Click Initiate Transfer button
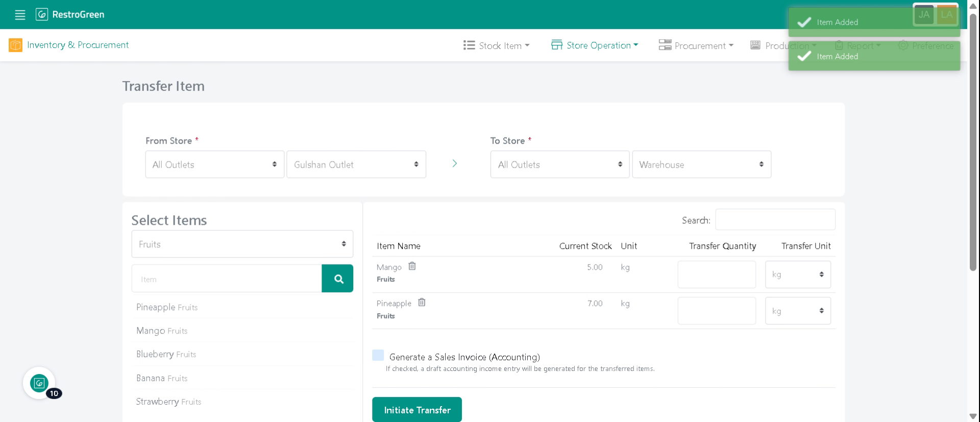 [x=417, y=410]
